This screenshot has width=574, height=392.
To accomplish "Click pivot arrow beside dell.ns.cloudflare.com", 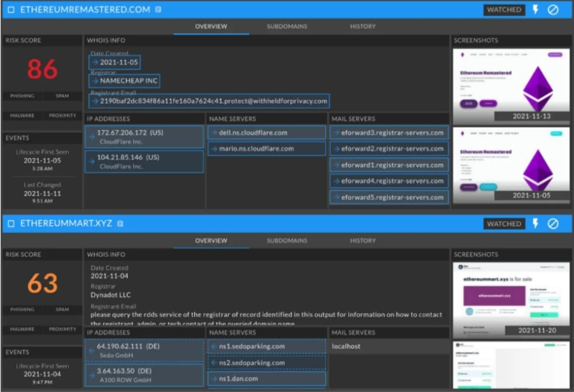I will click(214, 133).
